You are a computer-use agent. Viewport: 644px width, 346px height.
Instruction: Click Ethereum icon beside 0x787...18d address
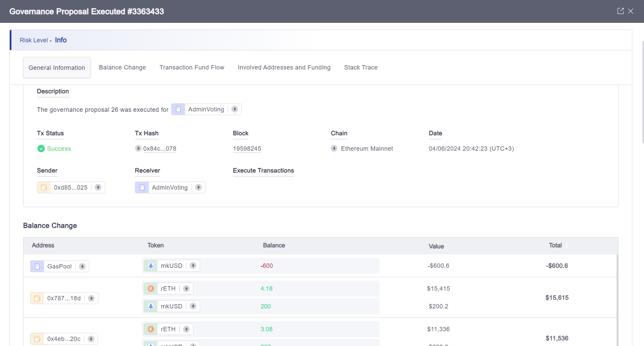[x=91, y=298]
